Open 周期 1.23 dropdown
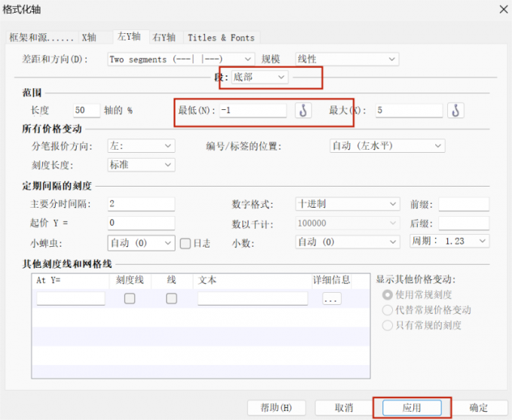This screenshot has width=512, height=420. tap(450, 241)
